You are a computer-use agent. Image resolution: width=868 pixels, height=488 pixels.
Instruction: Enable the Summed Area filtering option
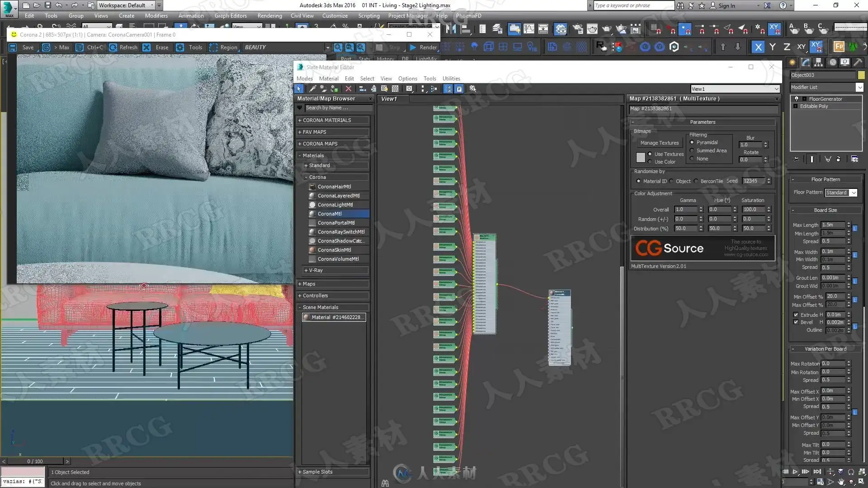[692, 150]
